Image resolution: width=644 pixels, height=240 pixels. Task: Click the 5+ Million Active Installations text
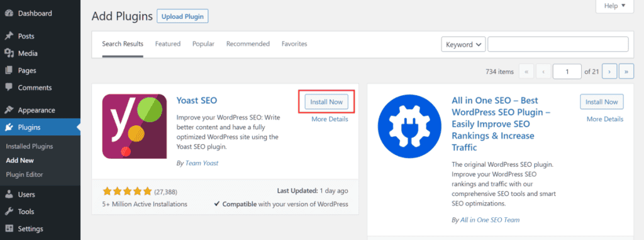click(x=145, y=203)
